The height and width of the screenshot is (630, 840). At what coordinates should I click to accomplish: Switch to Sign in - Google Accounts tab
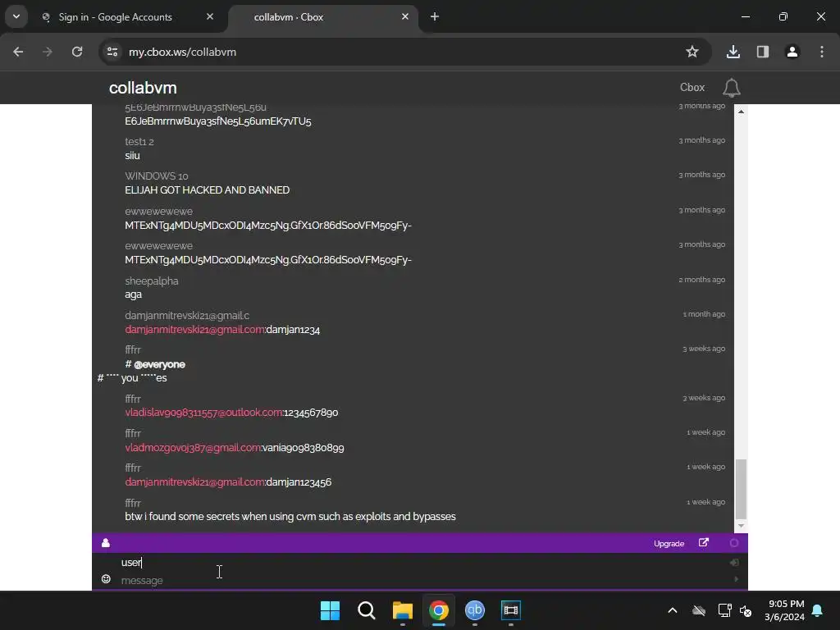[x=115, y=17]
